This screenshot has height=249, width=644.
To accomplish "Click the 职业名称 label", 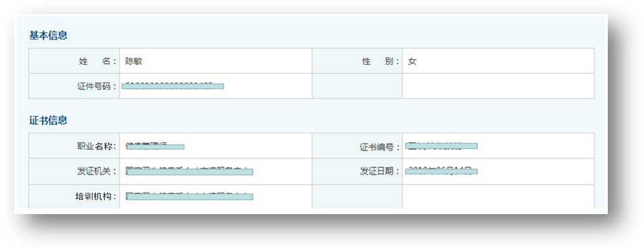I will point(97,146).
